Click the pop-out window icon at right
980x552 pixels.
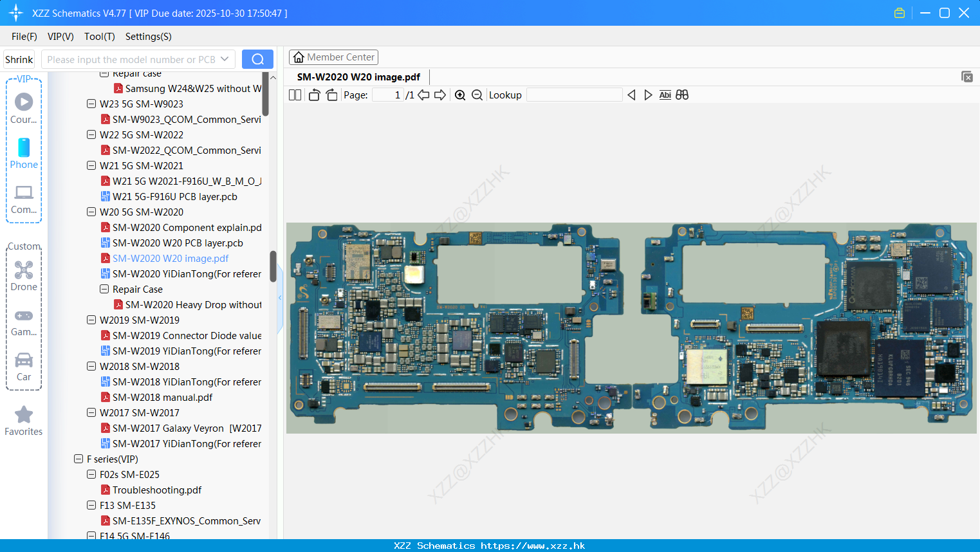pos(967,77)
